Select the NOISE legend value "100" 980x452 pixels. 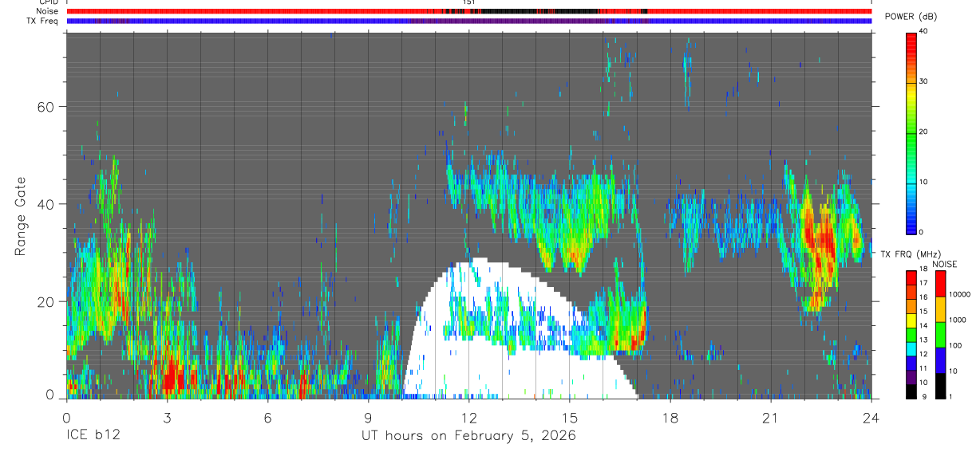point(955,345)
